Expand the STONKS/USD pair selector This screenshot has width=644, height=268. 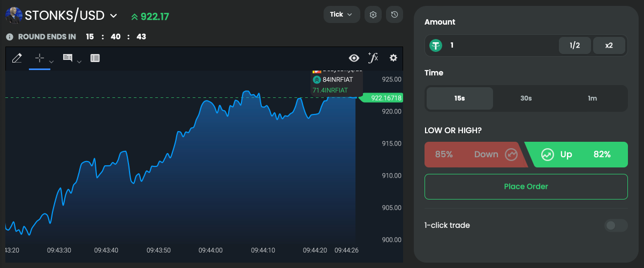(x=113, y=16)
